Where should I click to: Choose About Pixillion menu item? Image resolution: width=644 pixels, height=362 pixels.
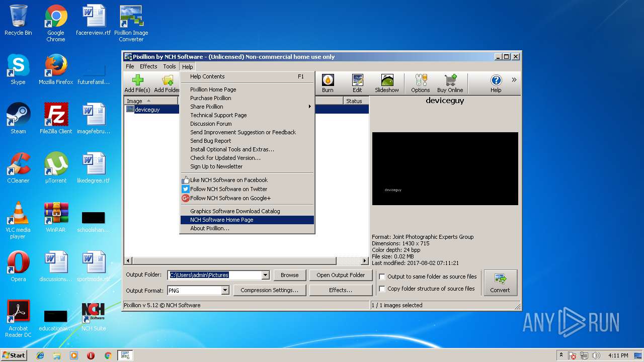pyautogui.click(x=247, y=228)
